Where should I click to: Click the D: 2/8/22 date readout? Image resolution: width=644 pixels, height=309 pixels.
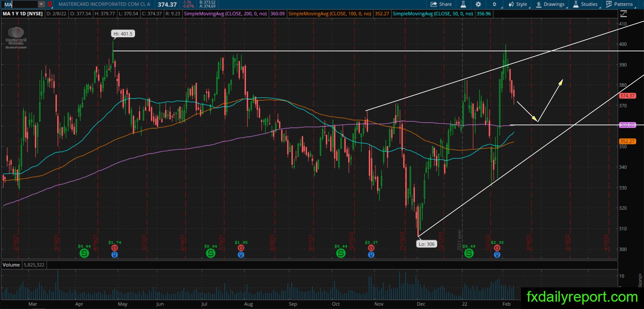coord(56,14)
